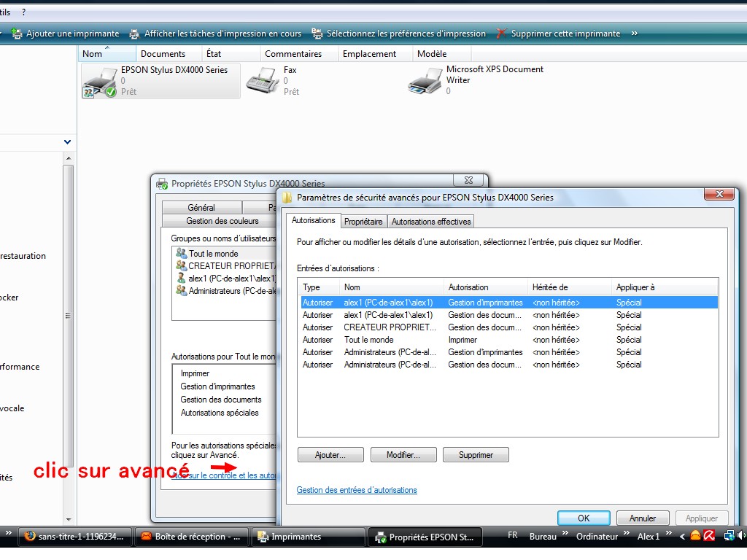This screenshot has height=560, width=747.
Task: Click the Commentaires column header
Action: coord(299,54)
